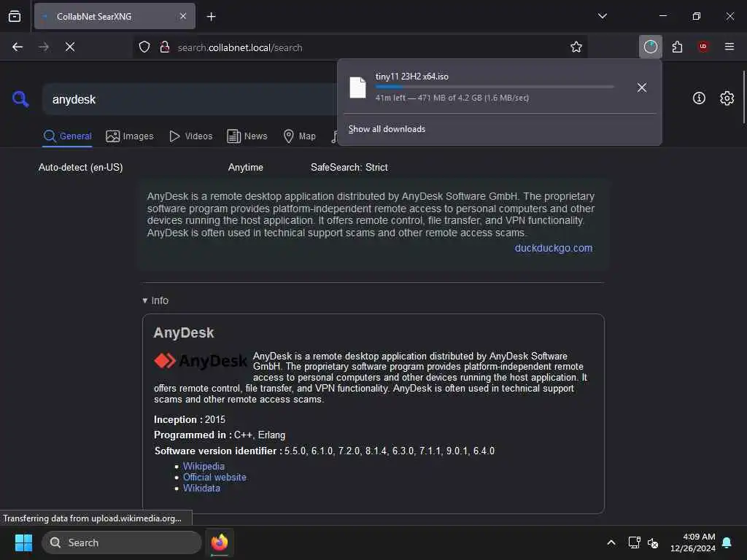Collapse the info section triangle
Viewport: 747px width, 560px height.
145,300
